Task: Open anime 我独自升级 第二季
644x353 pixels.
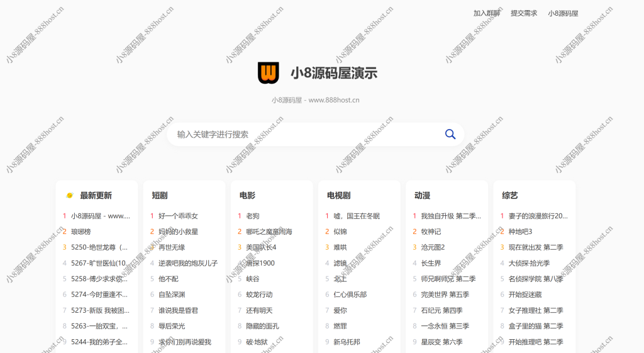Action: (451, 216)
